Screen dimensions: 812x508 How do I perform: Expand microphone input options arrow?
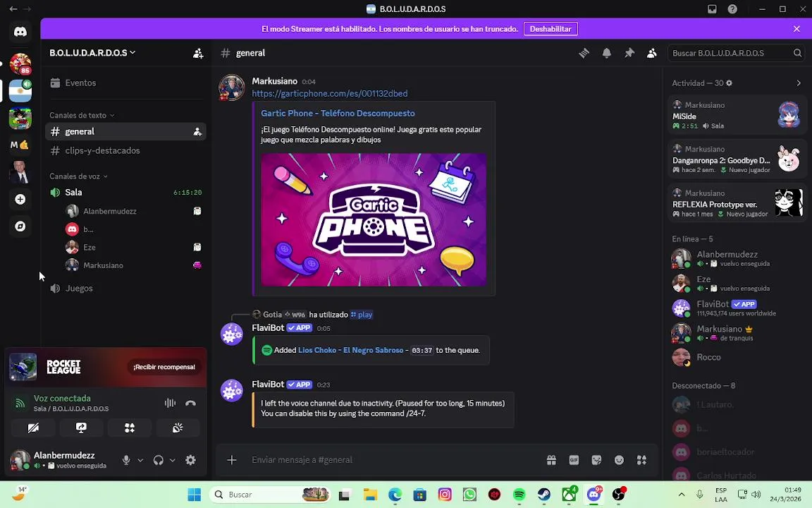coord(140,460)
